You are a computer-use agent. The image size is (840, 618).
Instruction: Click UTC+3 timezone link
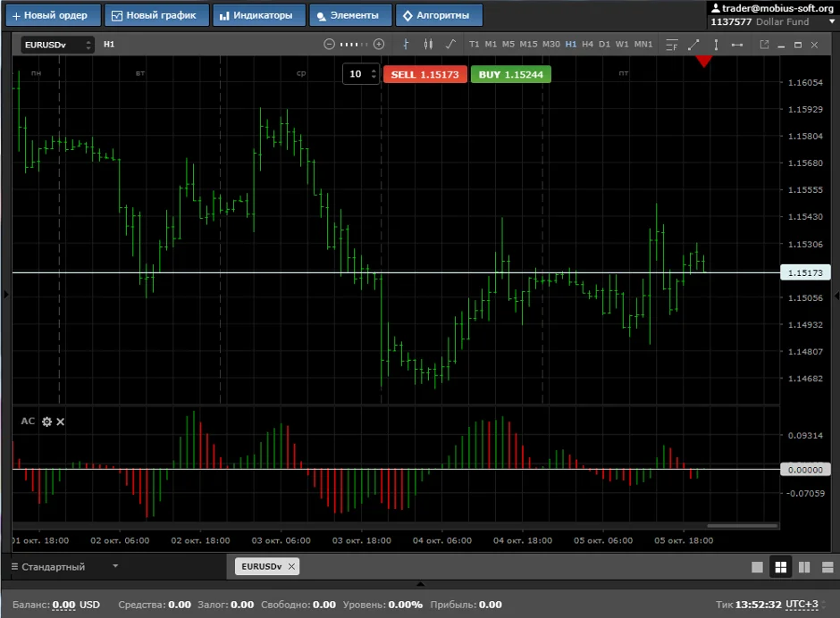point(802,604)
